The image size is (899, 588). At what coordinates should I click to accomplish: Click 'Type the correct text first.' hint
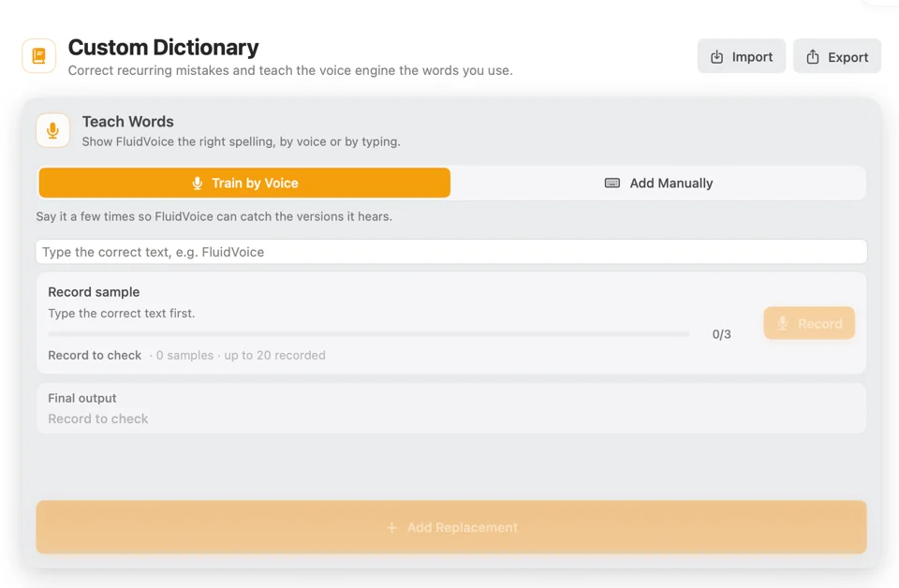(122, 314)
